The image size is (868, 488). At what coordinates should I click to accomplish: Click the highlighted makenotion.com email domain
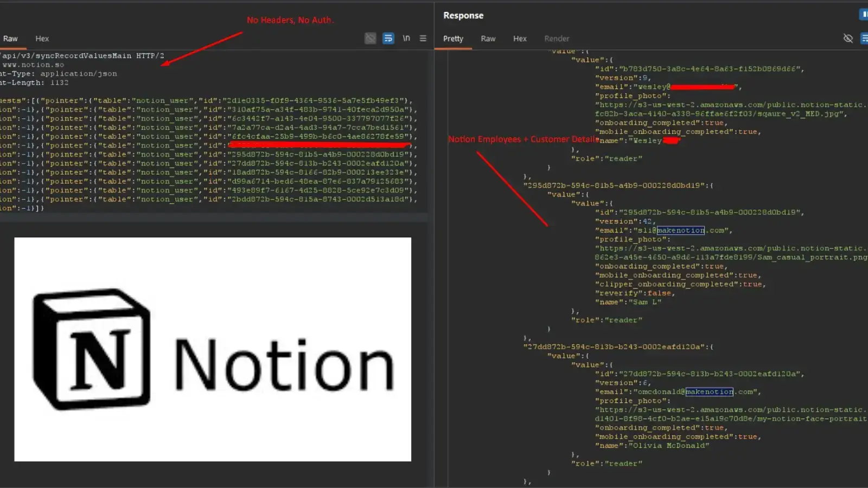pos(680,230)
